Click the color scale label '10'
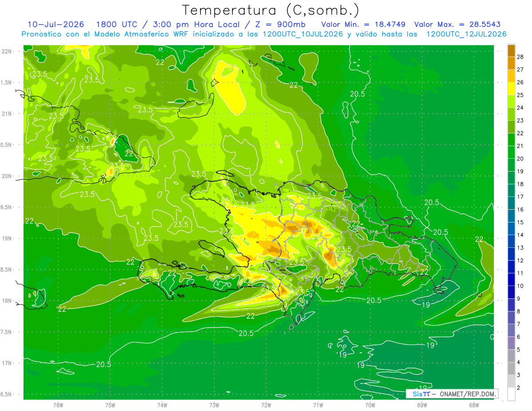This screenshot has height=411, width=532. (x=520, y=286)
